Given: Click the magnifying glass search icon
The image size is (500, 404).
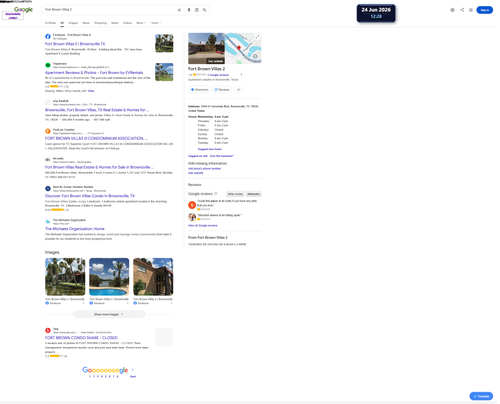Looking at the screenshot, I should tap(204, 10).
